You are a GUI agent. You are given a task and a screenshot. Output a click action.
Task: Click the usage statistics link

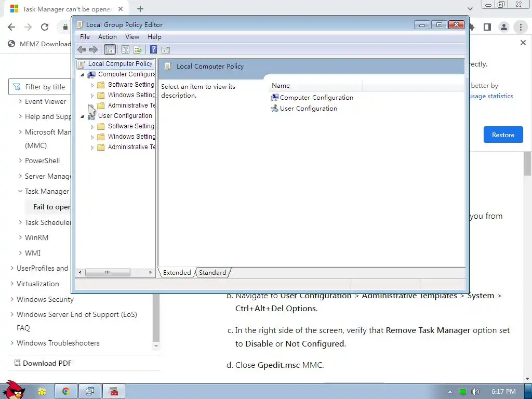click(x=491, y=96)
